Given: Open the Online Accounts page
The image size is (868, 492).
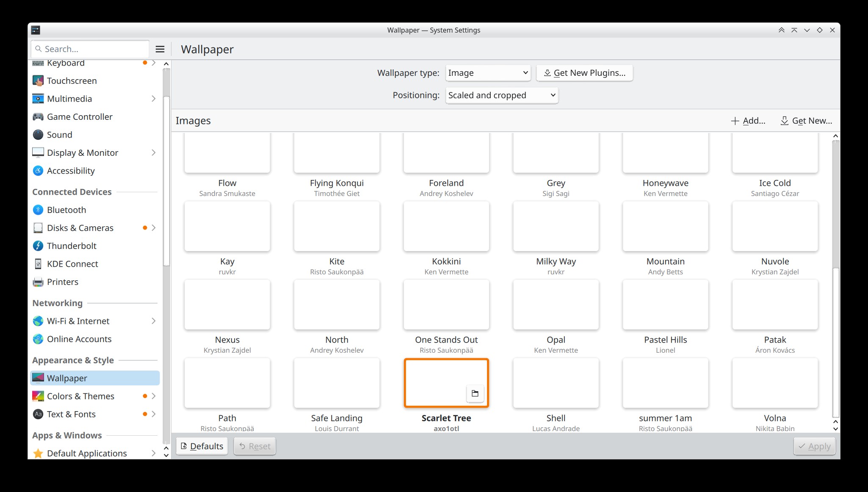Looking at the screenshot, I should pos(95,339).
